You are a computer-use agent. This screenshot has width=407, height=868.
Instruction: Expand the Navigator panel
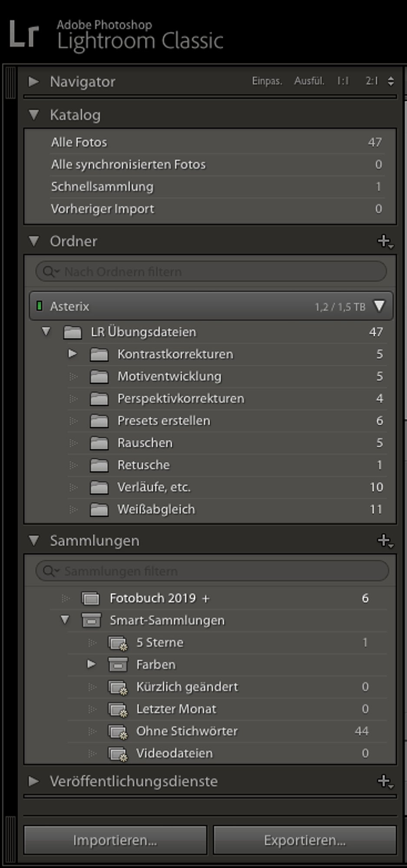click(x=33, y=82)
